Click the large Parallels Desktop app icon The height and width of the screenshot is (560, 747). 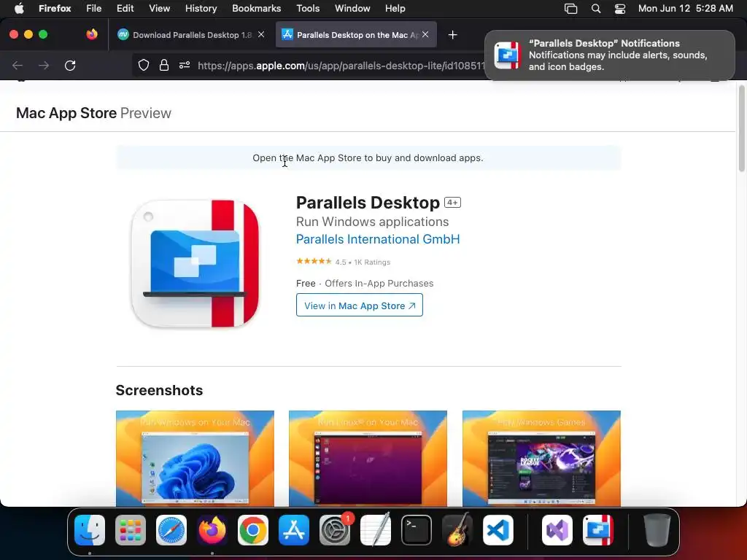195,263
